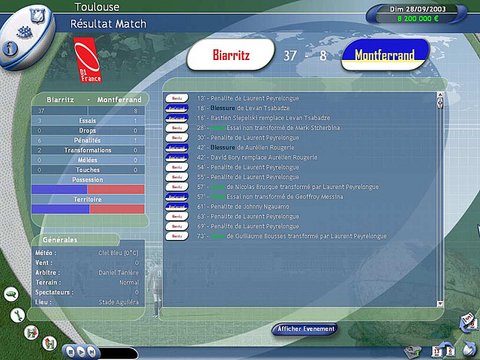Open the green speech bubble chat icon
Viewport: 480px width, 360px height.
pos(11,294)
